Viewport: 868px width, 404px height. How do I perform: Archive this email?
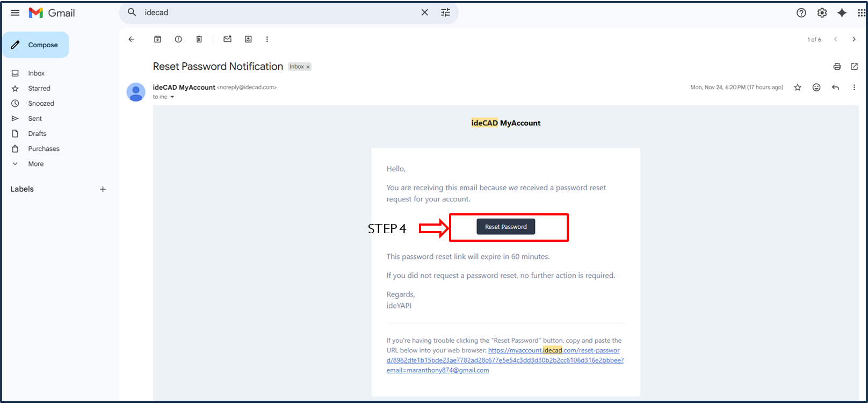click(157, 39)
